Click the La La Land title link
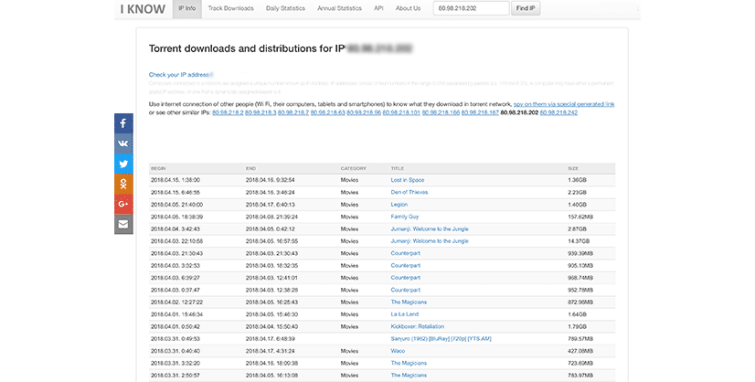Viewport: 755px width, 382px height. pos(404,314)
